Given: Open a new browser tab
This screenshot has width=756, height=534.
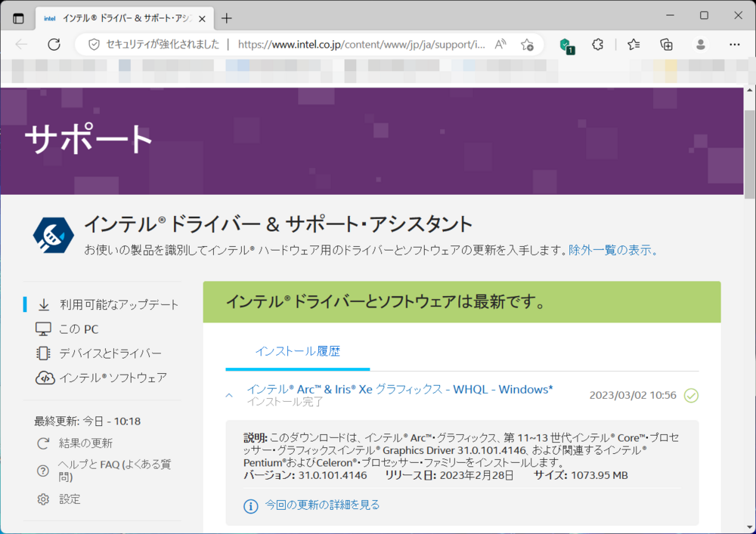Looking at the screenshot, I should pyautogui.click(x=227, y=19).
